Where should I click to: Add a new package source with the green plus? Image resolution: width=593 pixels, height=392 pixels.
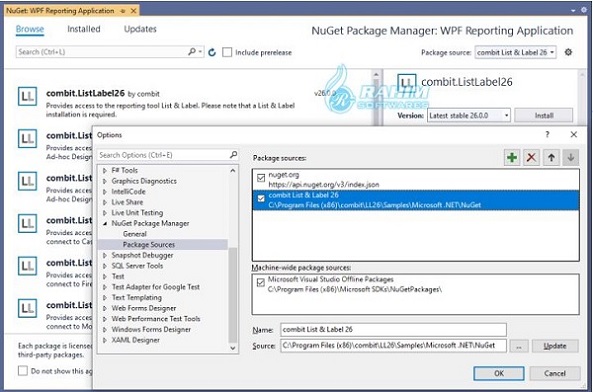512,157
